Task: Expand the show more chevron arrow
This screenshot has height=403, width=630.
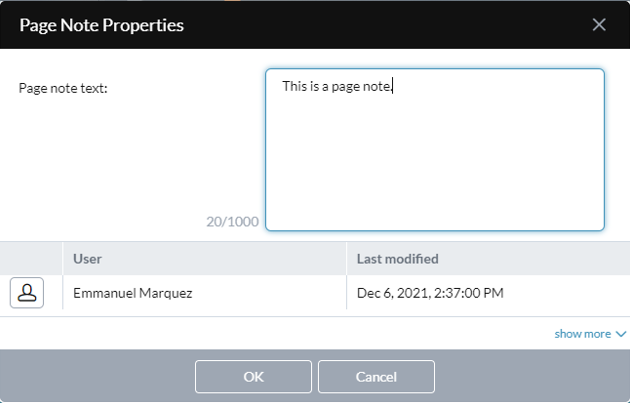Action: pyautogui.click(x=621, y=334)
